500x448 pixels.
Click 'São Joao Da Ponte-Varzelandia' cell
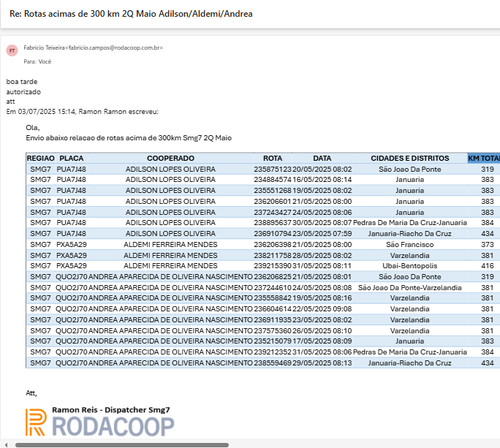click(x=410, y=288)
